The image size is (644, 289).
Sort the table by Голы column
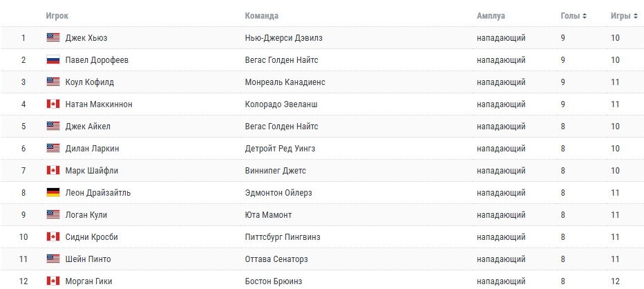tap(574, 15)
